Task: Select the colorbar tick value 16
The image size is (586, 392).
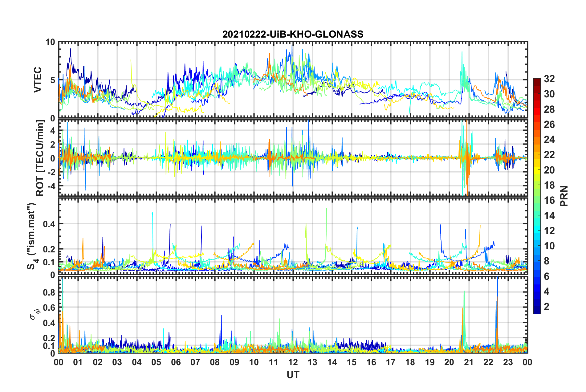Action: (549, 200)
